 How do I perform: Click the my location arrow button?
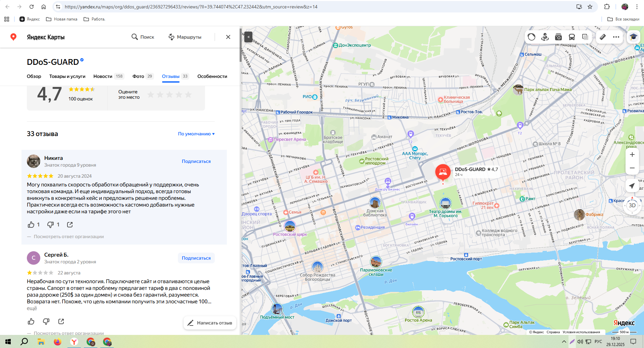coord(632,186)
